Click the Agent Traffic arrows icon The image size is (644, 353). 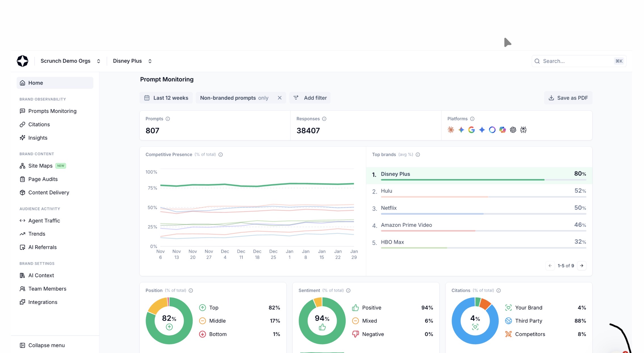point(22,220)
